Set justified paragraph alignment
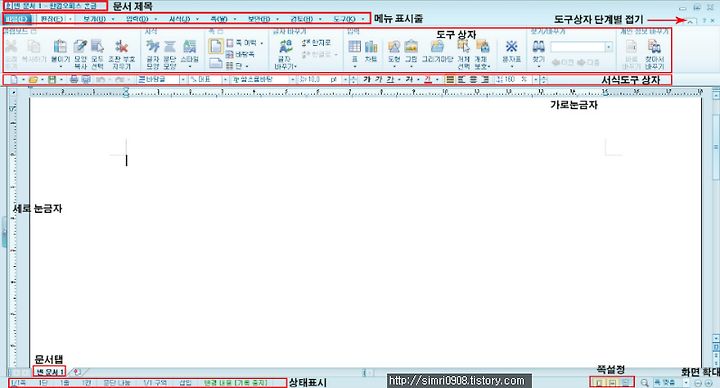Screen dimensions: 720x388 (x=450, y=79)
